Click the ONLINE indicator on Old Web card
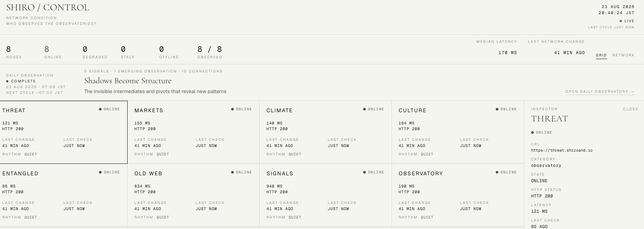The image size is (644, 229). click(241, 172)
